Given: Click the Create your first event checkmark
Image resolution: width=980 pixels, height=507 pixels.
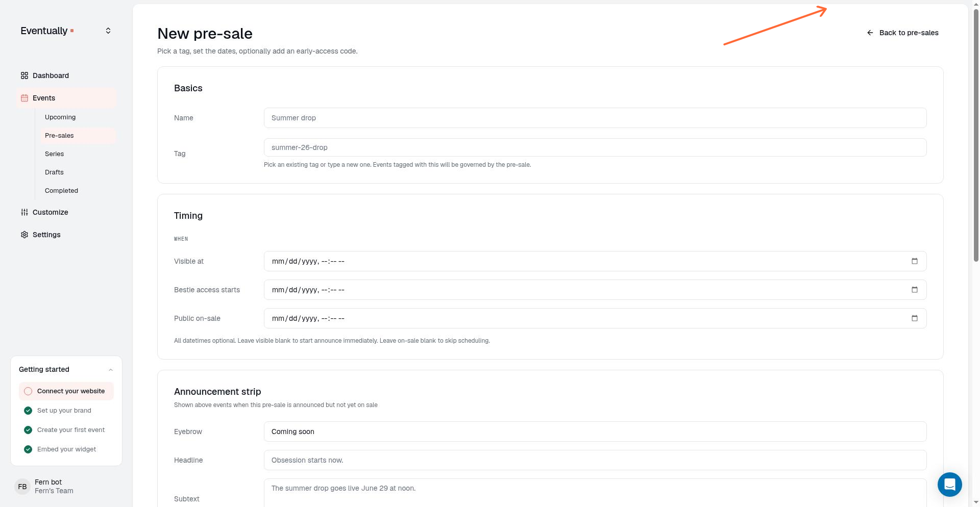Looking at the screenshot, I should (28, 430).
